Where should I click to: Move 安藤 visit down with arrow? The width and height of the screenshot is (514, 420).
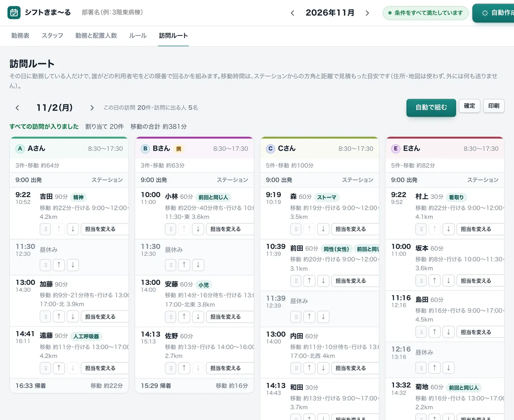[x=198, y=317]
